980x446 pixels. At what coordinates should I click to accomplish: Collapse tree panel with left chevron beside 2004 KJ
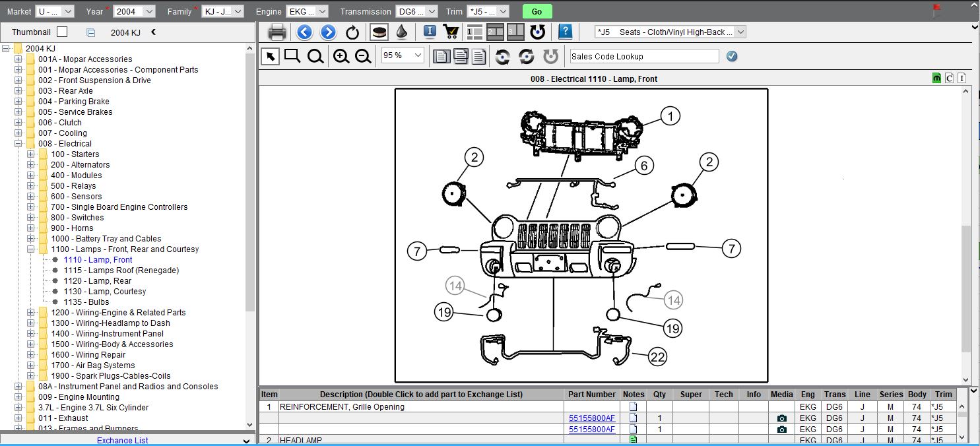(153, 32)
